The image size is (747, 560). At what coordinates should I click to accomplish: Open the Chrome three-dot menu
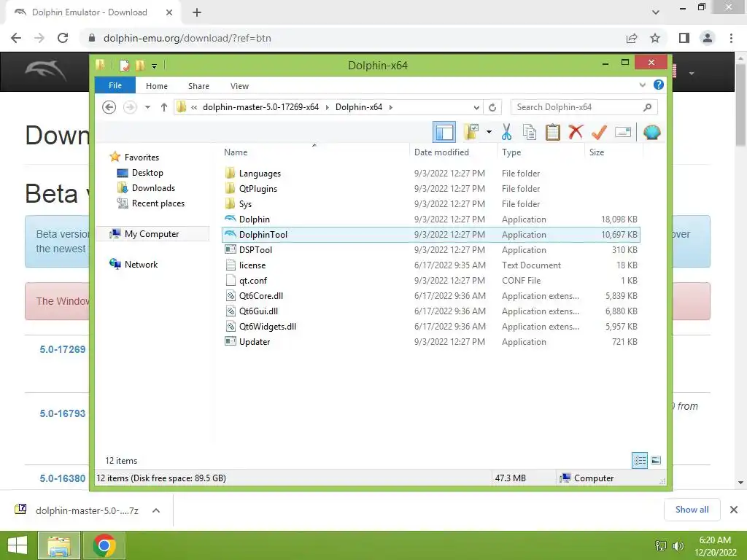coord(731,38)
